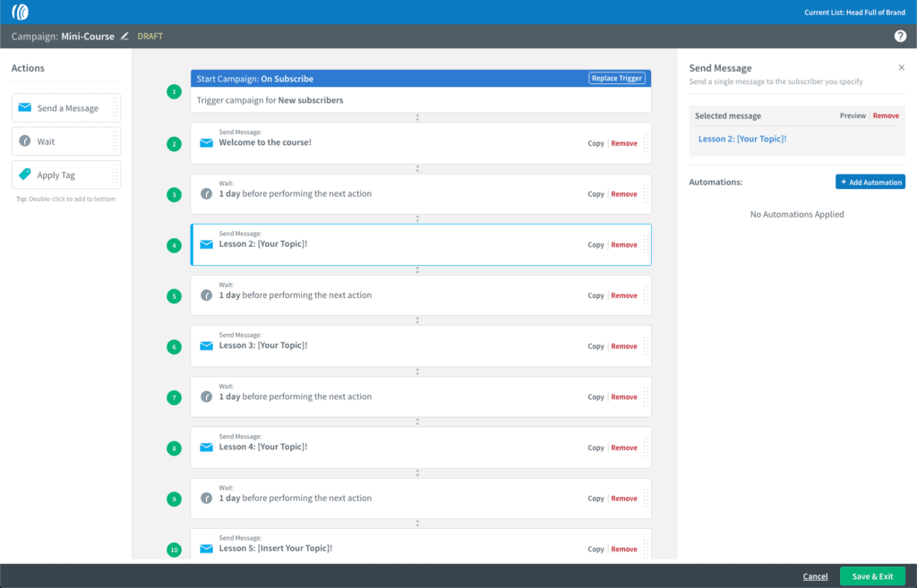Click the tag icon beside Apply Tag
Viewport: 917px width, 588px height.
[x=24, y=175]
